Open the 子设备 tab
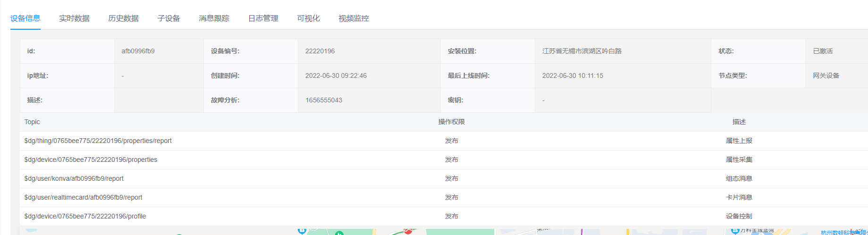Viewport: 868px width, 235px height. [x=169, y=18]
